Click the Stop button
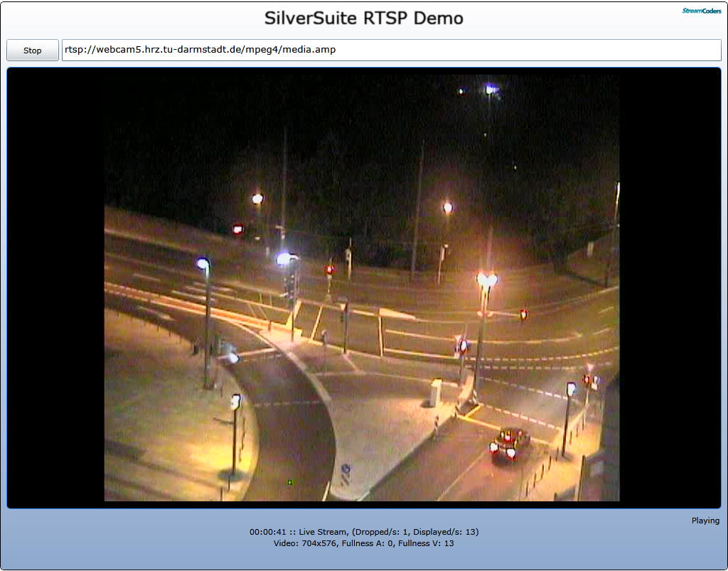 click(33, 50)
